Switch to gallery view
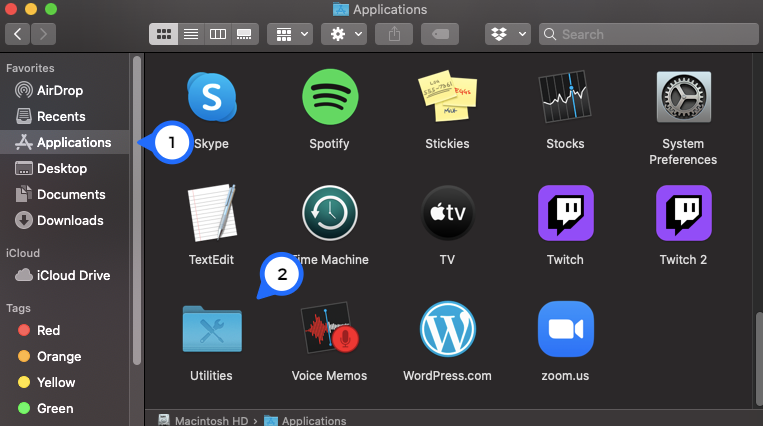The width and height of the screenshot is (763, 426). [x=244, y=34]
